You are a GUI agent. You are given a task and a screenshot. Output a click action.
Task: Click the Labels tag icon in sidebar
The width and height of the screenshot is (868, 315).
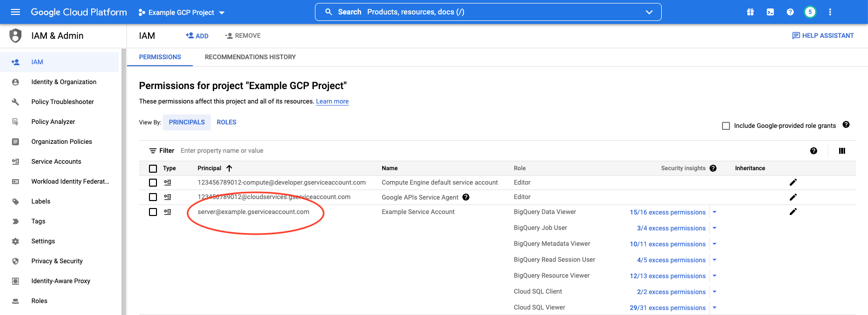(x=15, y=201)
